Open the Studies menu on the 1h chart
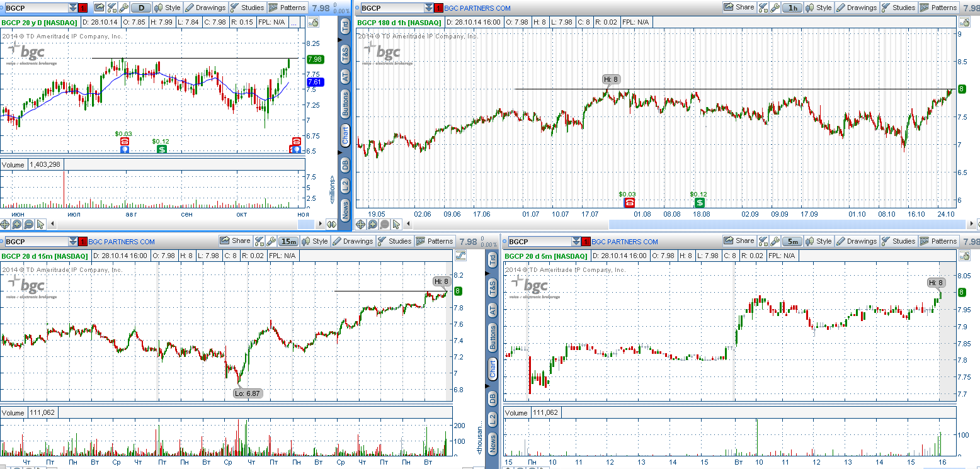Image resolution: width=980 pixels, height=469 pixels. click(x=897, y=8)
